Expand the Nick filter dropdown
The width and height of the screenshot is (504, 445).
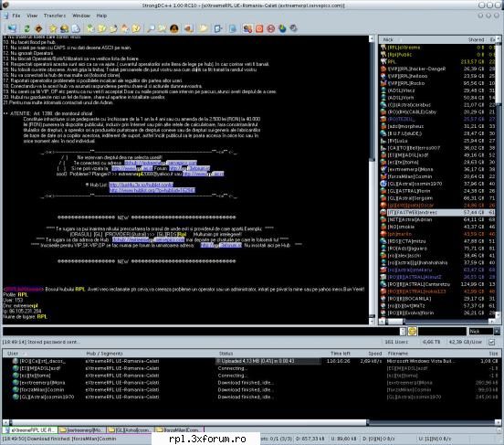497,331
